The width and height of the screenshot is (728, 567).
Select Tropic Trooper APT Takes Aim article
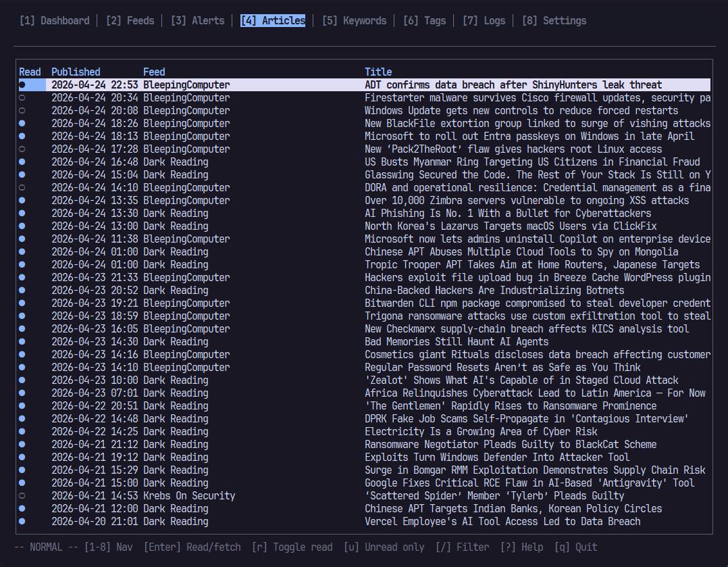pyautogui.click(x=365, y=265)
